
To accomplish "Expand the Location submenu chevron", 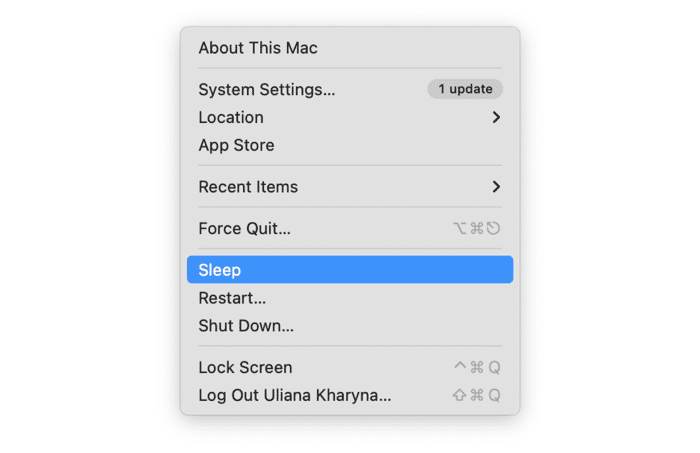I will click(496, 117).
